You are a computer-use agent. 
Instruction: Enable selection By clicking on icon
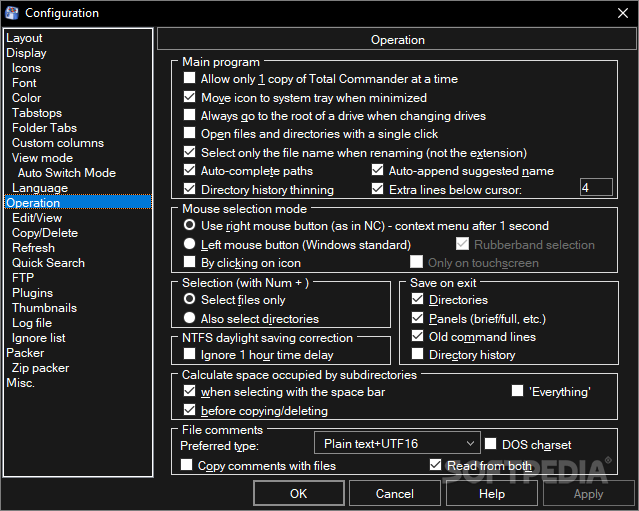pyautogui.click(x=189, y=262)
